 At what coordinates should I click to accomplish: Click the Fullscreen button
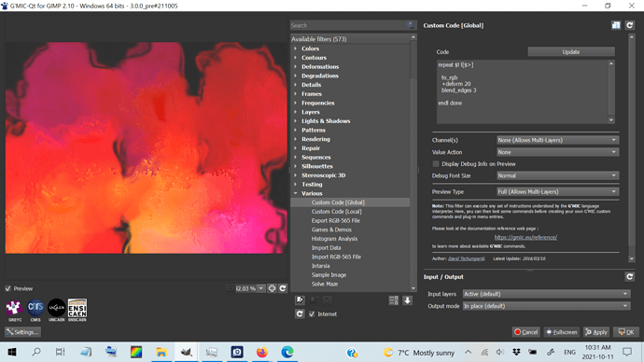click(x=561, y=332)
